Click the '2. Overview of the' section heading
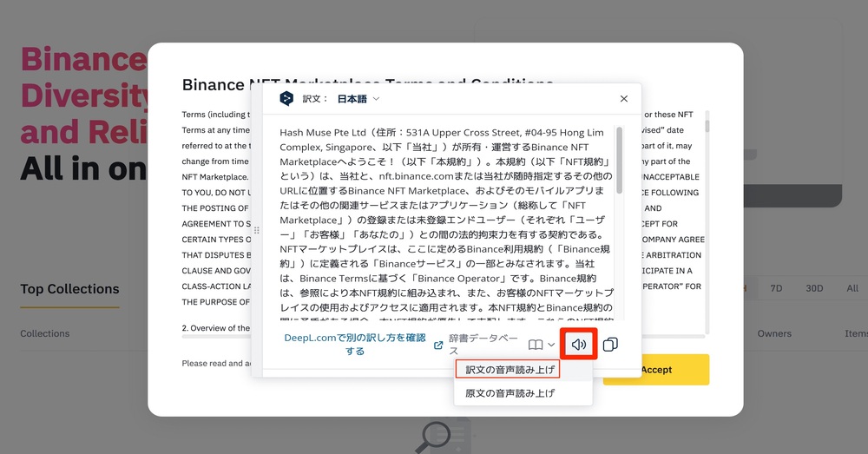The width and height of the screenshot is (868, 454). [x=216, y=328]
